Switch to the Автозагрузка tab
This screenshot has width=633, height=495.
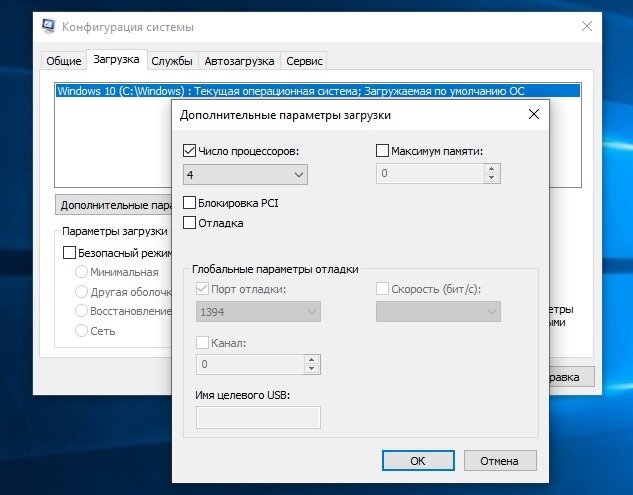[x=239, y=61]
